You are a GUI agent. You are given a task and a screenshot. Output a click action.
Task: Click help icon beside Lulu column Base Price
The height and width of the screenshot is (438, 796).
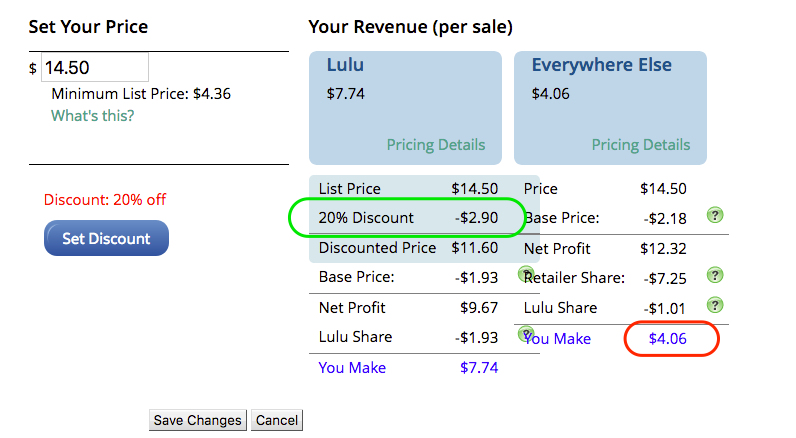click(526, 274)
